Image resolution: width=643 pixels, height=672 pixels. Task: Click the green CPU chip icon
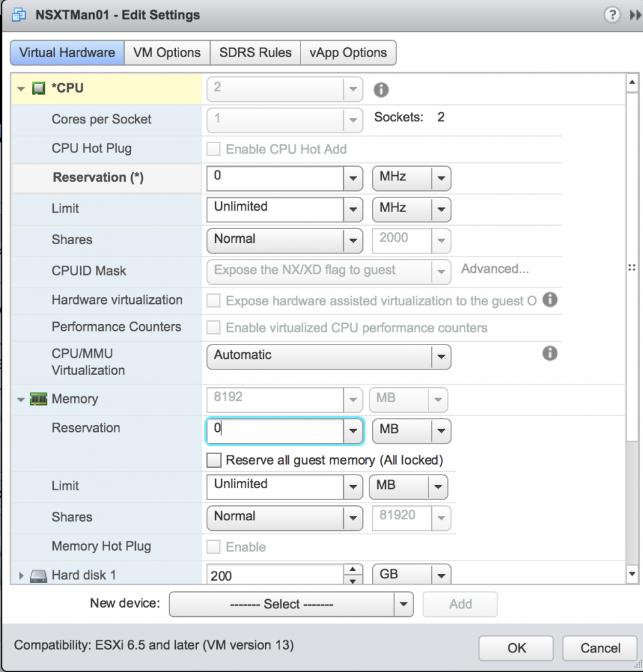[39, 89]
